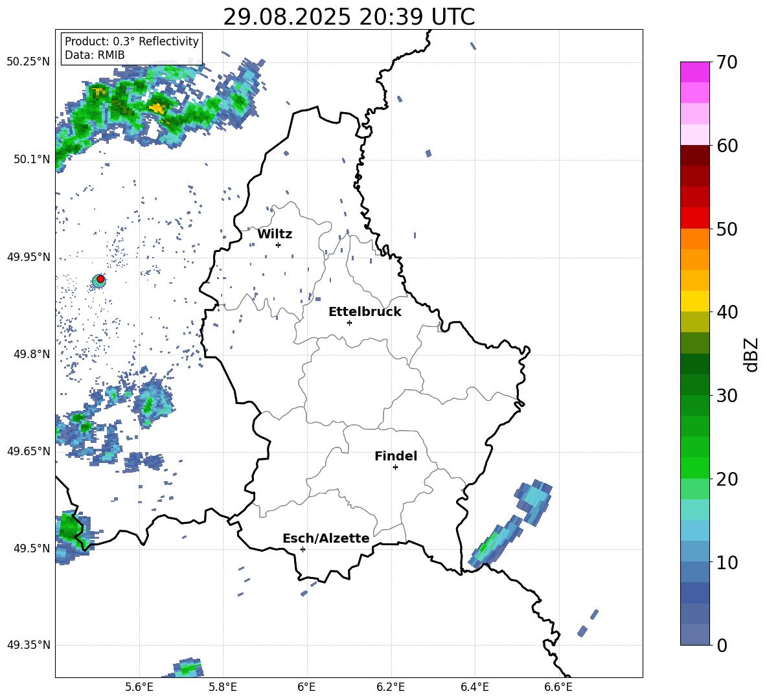The image size is (767, 700).
Task: Click the colorbar tick label 70
Action: (727, 62)
